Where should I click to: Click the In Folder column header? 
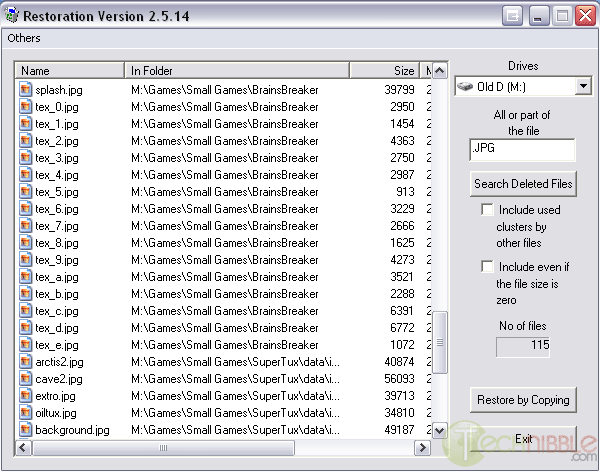pyautogui.click(x=236, y=71)
